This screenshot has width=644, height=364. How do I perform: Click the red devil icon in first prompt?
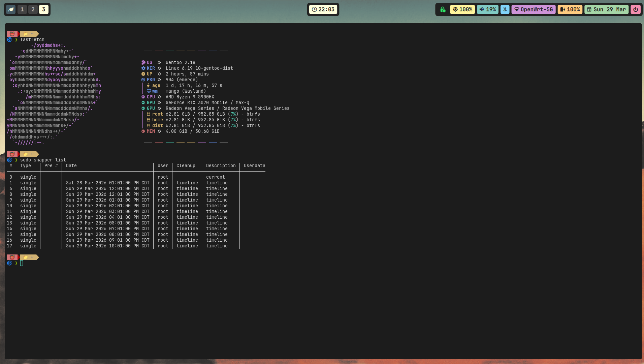(12, 34)
